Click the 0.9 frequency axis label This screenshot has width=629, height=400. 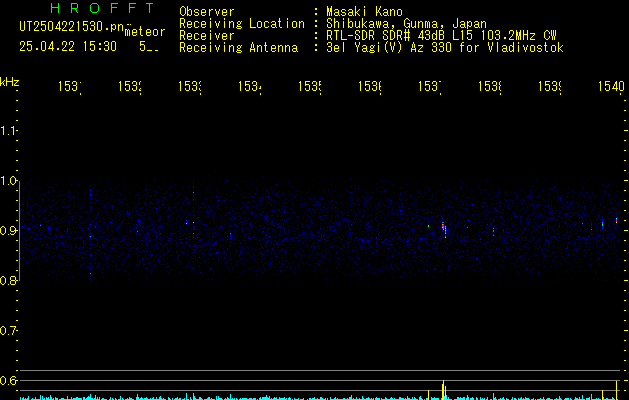[x=8, y=230]
